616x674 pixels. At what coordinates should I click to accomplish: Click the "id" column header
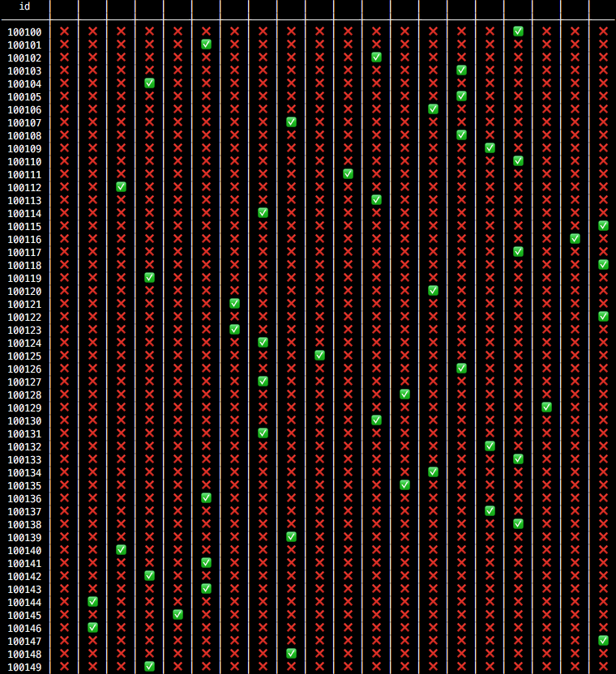(24, 6)
